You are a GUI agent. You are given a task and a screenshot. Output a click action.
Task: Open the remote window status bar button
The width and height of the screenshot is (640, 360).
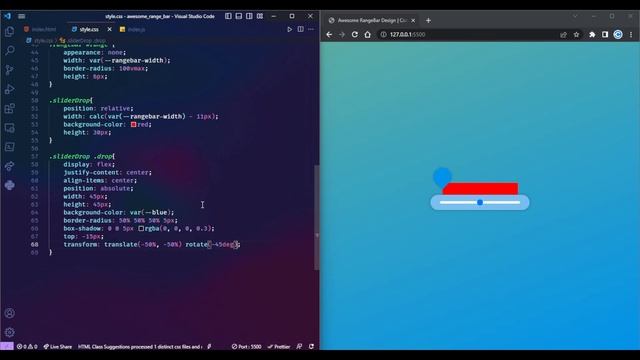coord(7,346)
